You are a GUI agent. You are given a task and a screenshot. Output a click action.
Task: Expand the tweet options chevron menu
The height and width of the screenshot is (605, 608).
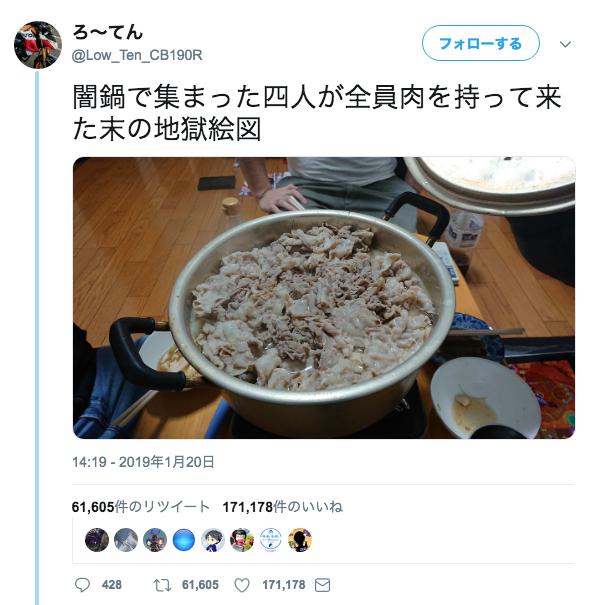[565, 44]
